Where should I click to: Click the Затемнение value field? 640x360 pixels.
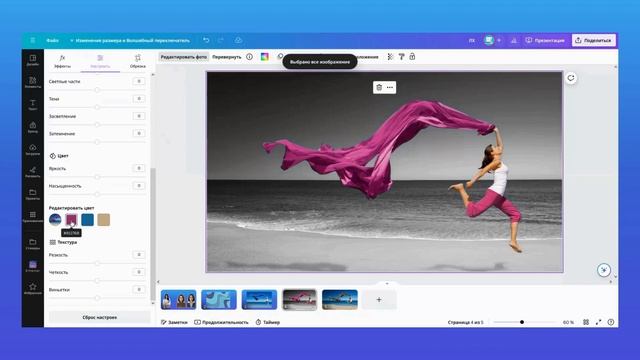click(x=139, y=133)
